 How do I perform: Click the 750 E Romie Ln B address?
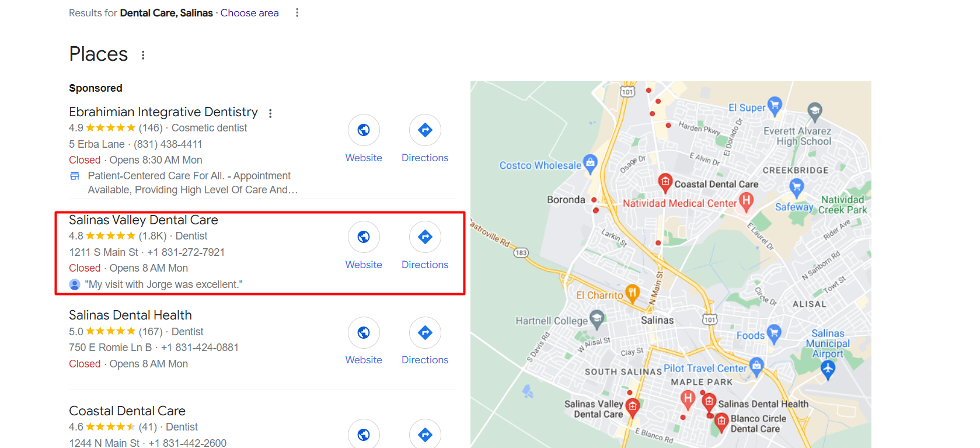tap(110, 348)
